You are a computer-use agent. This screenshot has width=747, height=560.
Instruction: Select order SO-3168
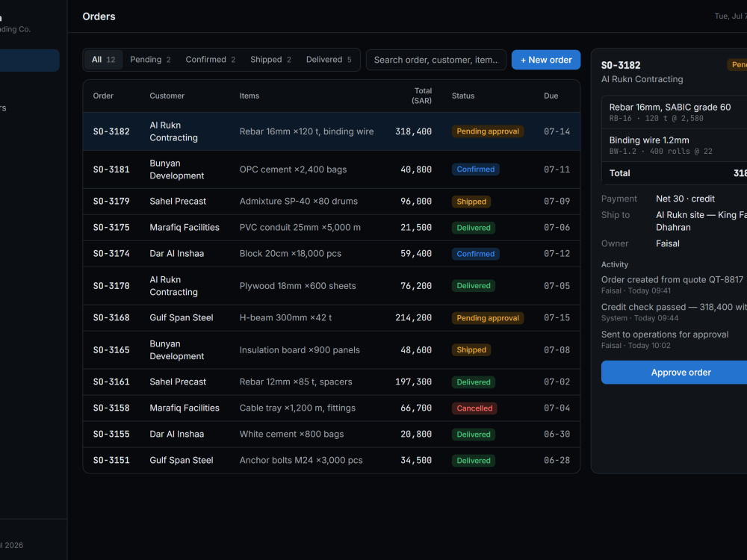pyautogui.click(x=332, y=317)
